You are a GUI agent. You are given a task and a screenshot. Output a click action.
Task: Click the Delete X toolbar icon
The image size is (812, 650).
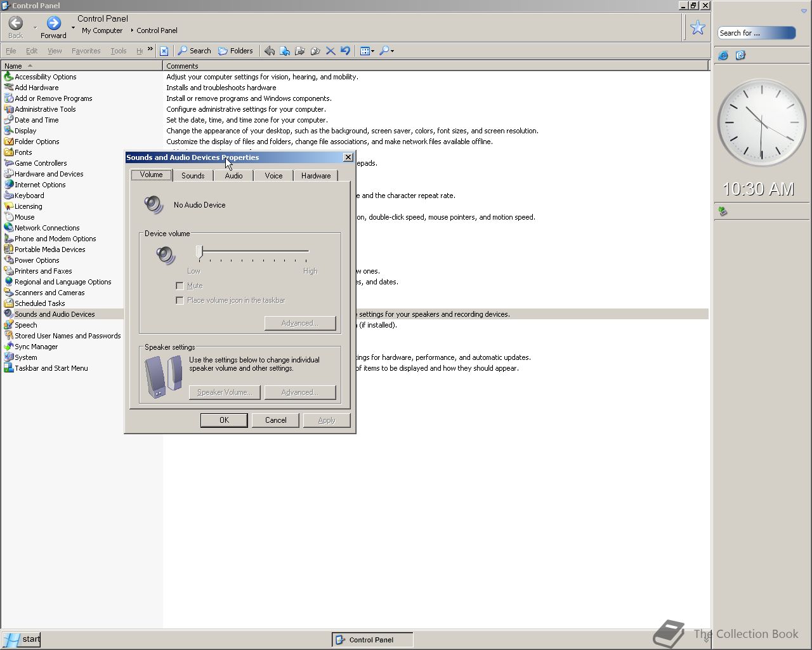coord(331,51)
